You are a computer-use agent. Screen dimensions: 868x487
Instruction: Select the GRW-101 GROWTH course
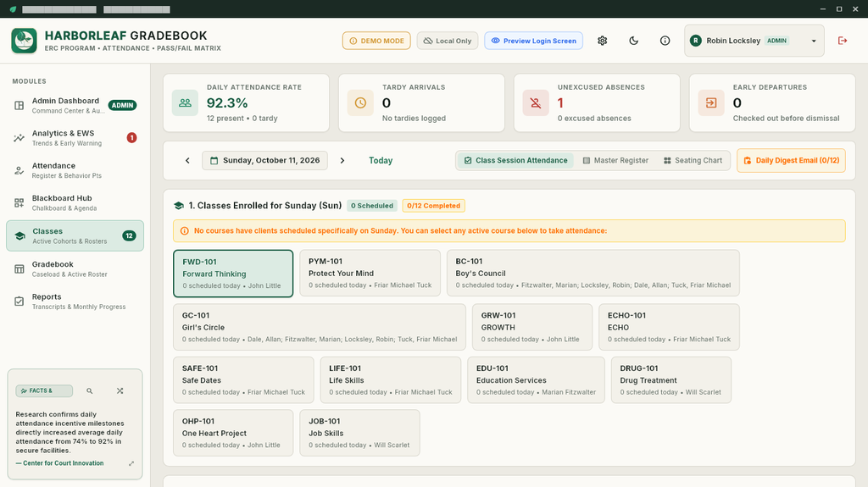point(532,327)
